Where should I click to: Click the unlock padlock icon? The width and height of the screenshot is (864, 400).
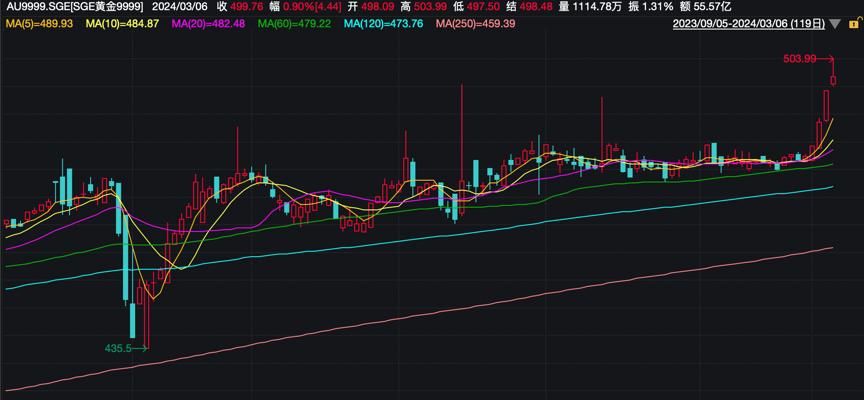[854, 23]
